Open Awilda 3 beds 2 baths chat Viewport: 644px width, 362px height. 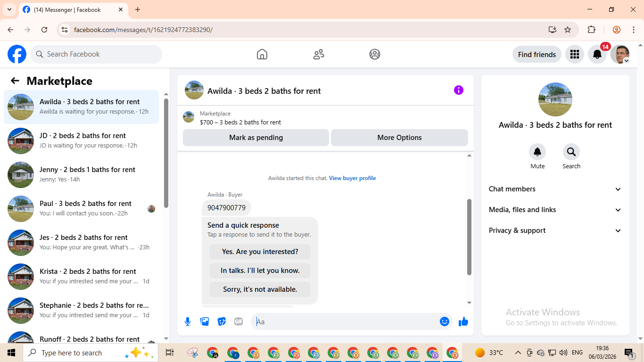click(x=81, y=107)
